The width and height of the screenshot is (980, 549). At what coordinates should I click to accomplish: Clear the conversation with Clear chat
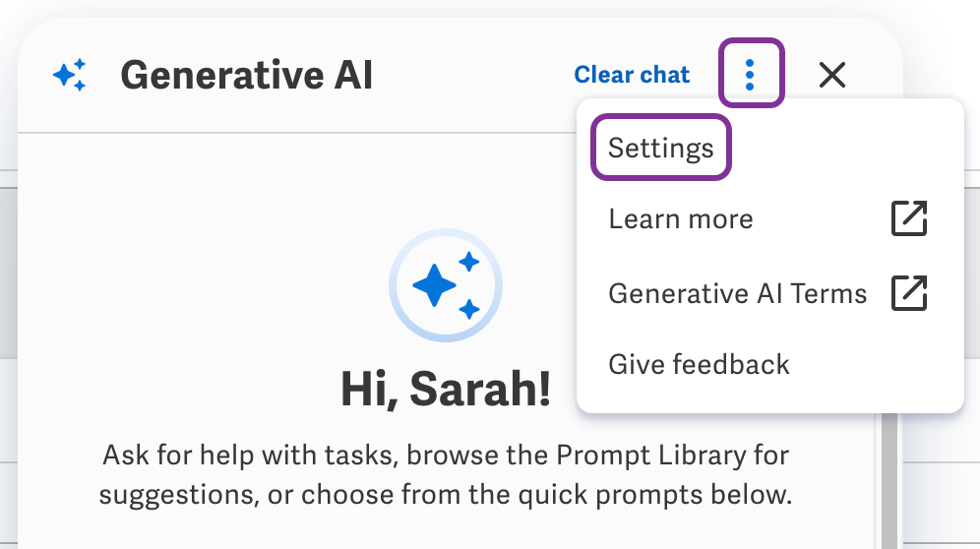632,75
